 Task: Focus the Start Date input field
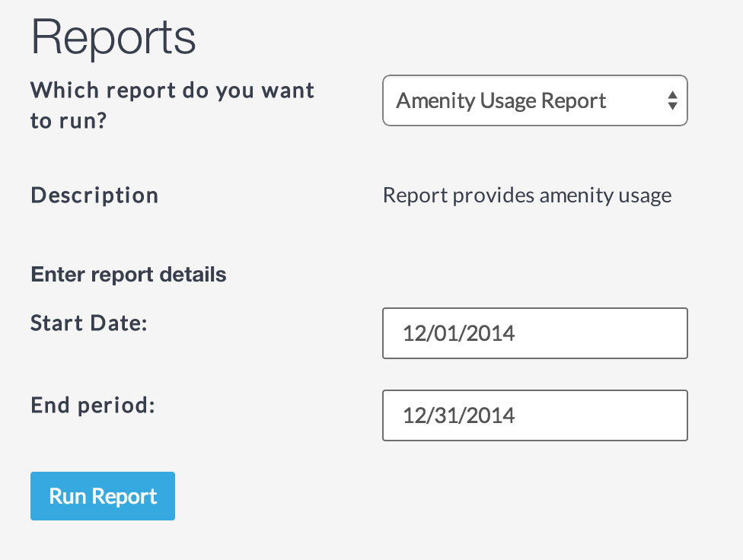tap(534, 333)
